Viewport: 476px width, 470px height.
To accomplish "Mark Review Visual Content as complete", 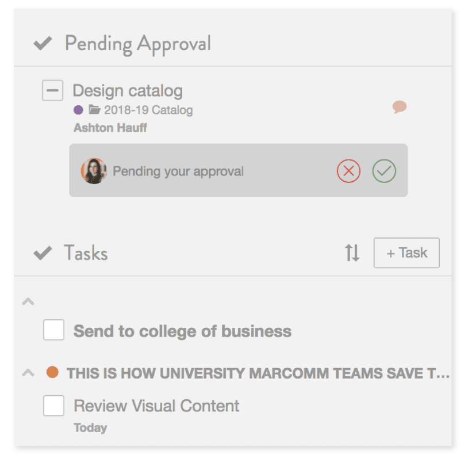I will [x=53, y=406].
